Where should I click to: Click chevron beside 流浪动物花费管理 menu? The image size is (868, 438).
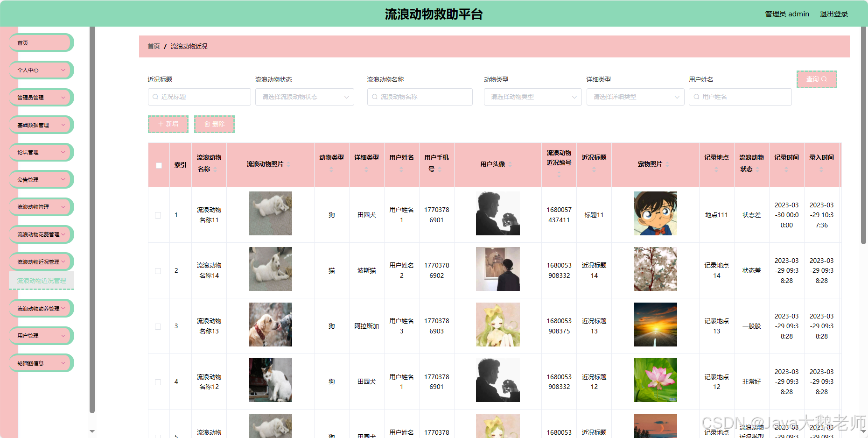tap(63, 234)
